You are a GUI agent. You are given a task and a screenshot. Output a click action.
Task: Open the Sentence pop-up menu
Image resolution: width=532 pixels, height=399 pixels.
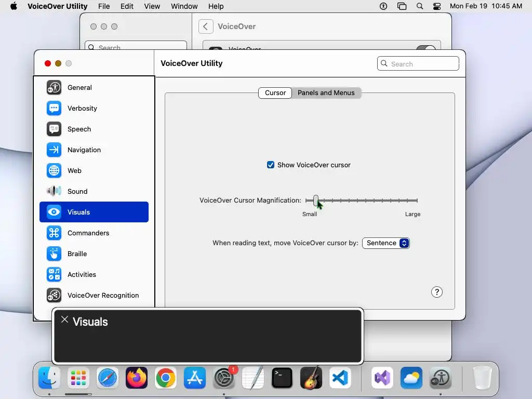tap(386, 243)
